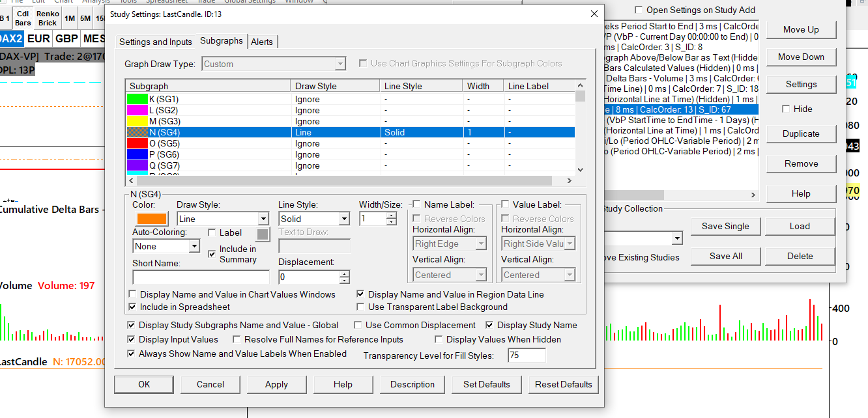The height and width of the screenshot is (418, 868).
Task: Click the Cdl Bars toolbar button
Action: click(x=23, y=18)
